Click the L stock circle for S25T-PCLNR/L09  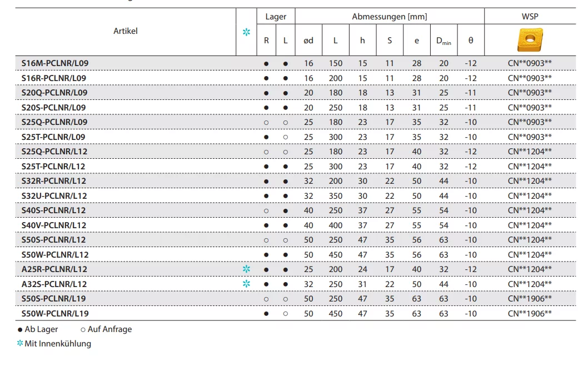286,137
